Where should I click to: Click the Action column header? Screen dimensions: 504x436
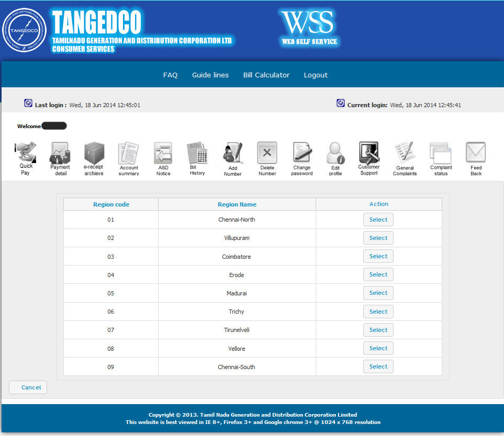pos(378,204)
